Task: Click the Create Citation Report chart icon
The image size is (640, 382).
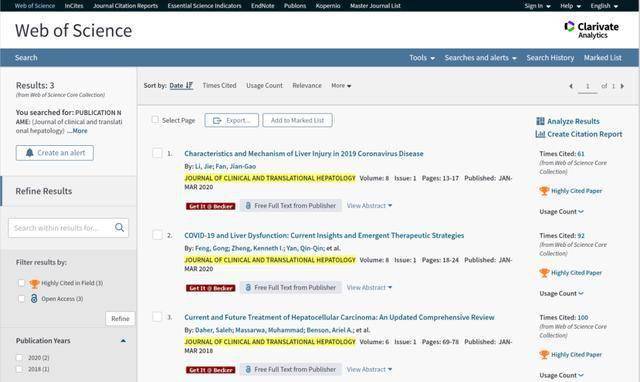Action: [540, 134]
